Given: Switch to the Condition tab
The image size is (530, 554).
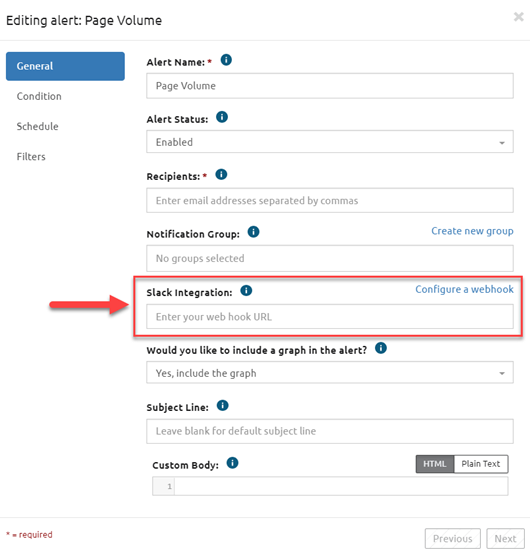Looking at the screenshot, I should 39,96.
